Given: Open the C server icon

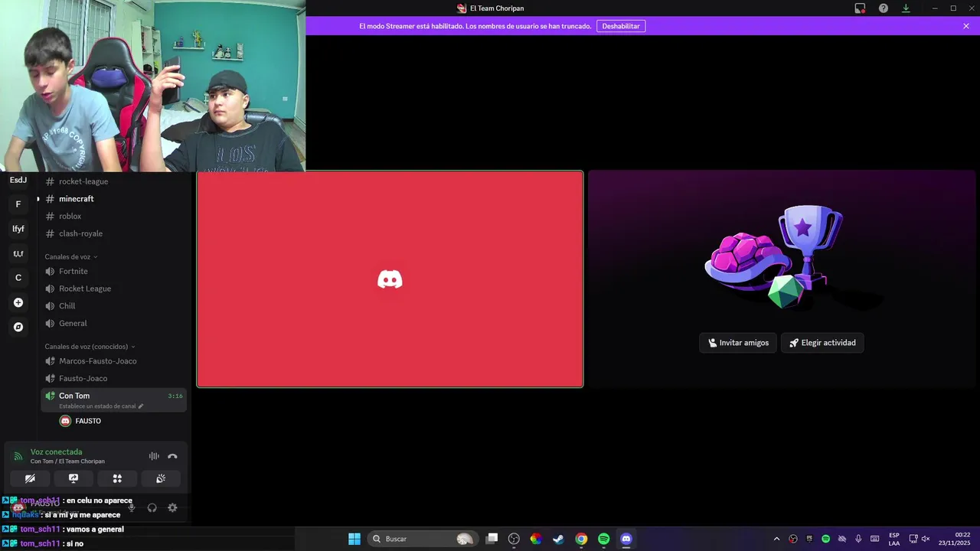Looking at the screenshot, I should pyautogui.click(x=18, y=278).
